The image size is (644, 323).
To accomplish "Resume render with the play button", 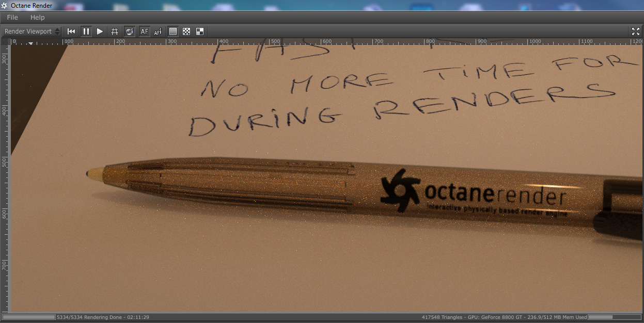I will (100, 31).
